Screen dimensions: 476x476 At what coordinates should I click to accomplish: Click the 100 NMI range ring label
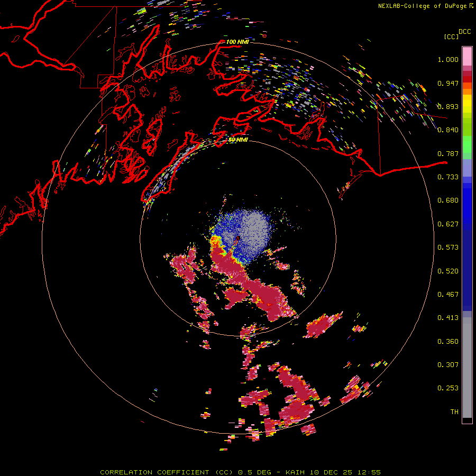click(x=237, y=42)
